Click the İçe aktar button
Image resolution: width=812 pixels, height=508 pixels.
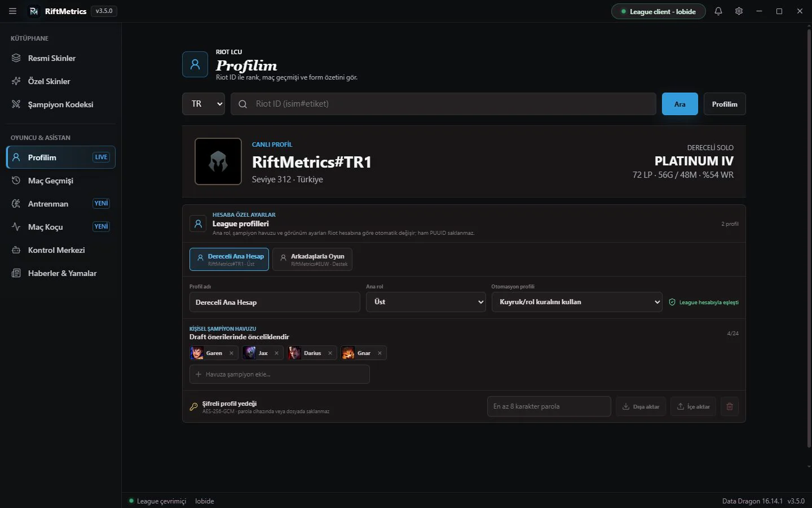(x=694, y=406)
